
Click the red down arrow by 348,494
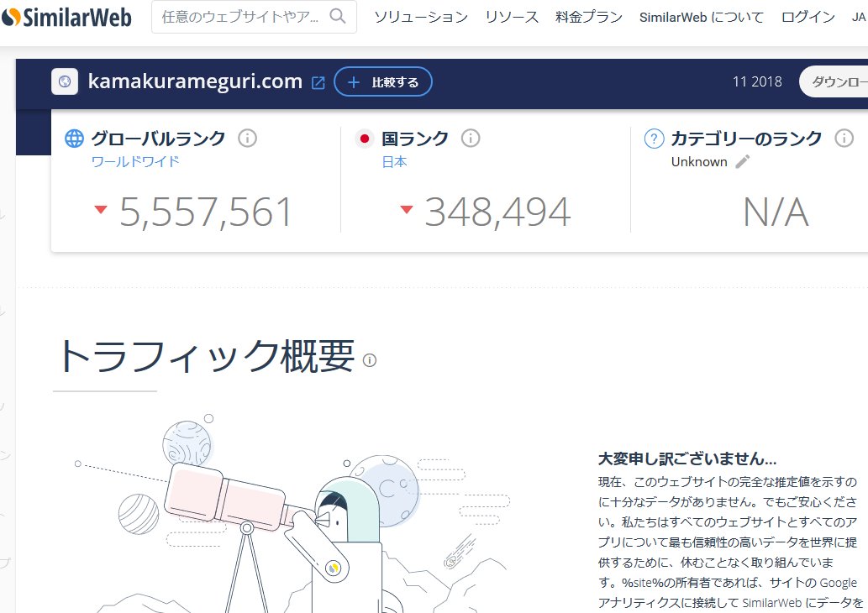click(407, 209)
